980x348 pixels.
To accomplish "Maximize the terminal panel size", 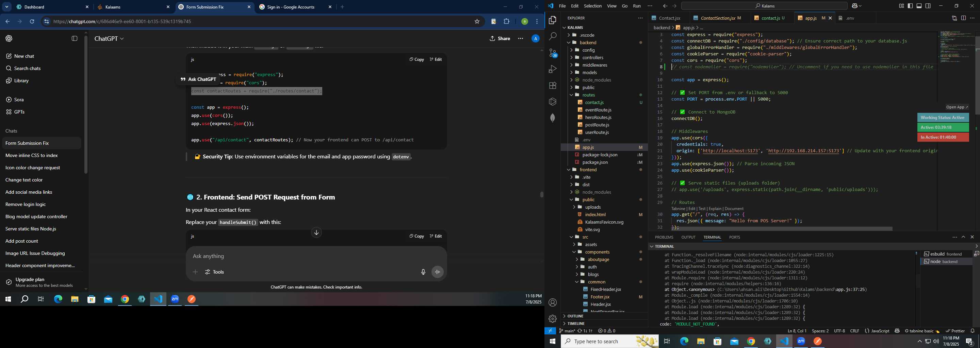I will pos(963,237).
